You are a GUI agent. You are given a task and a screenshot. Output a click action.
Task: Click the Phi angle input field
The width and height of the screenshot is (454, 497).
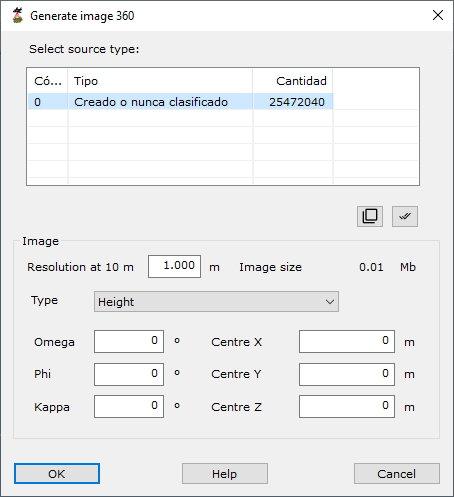[x=129, y=374]
